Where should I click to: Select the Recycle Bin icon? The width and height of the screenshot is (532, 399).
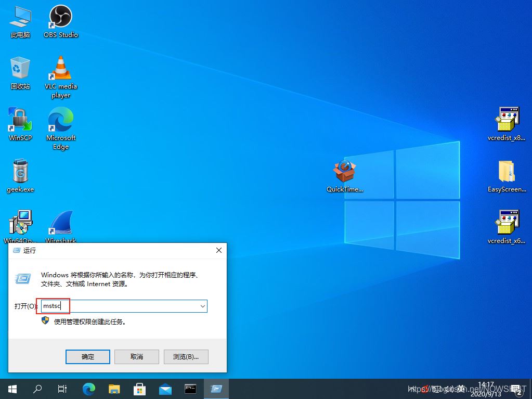coord(20,69)
